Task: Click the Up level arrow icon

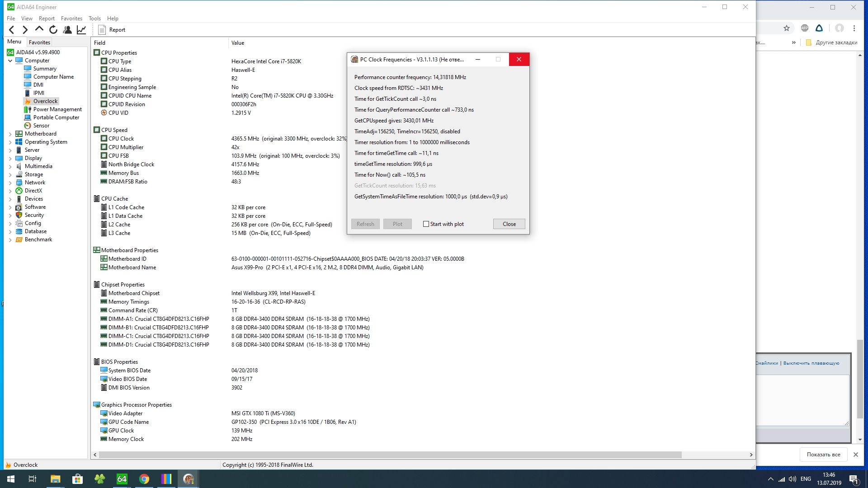Action: point(39,29)
